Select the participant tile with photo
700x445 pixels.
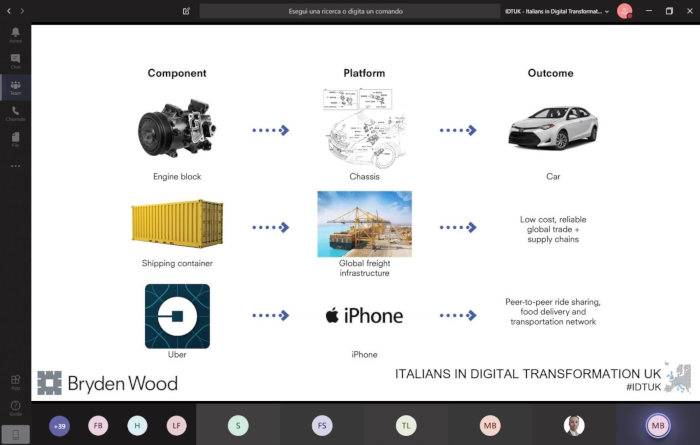point(574,426)
